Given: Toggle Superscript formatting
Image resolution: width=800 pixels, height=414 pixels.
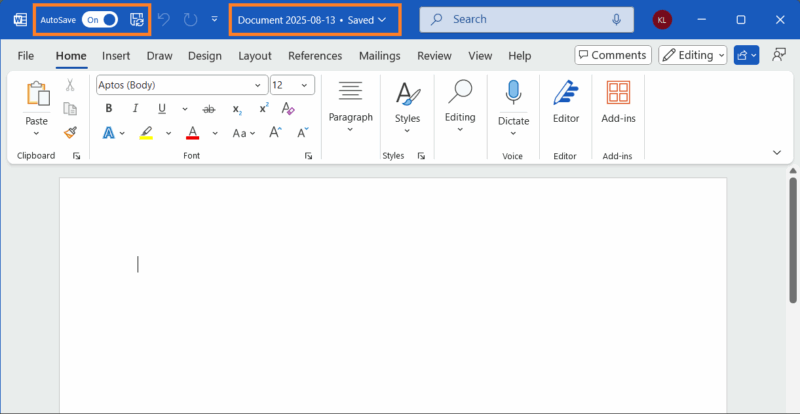Looking at the screenshot, I should coord(264,109).
